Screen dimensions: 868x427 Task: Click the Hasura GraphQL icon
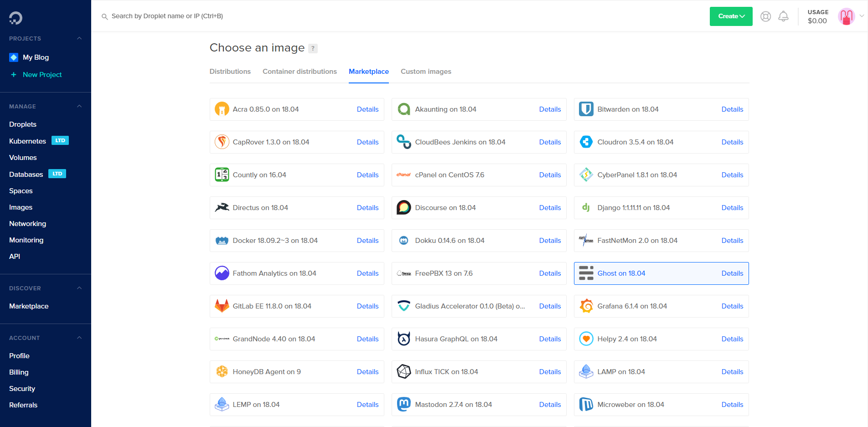coord(404,339)
